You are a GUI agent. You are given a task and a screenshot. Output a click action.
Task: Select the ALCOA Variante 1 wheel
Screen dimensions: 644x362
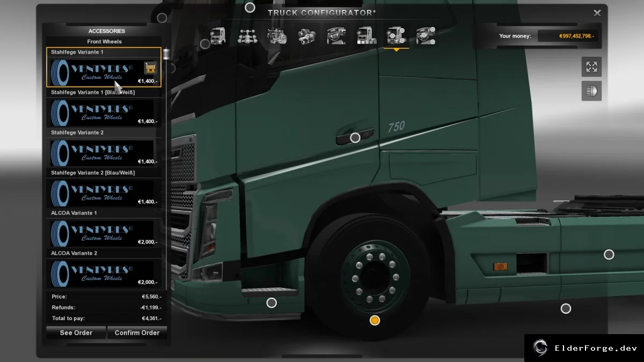pos(104,228)
